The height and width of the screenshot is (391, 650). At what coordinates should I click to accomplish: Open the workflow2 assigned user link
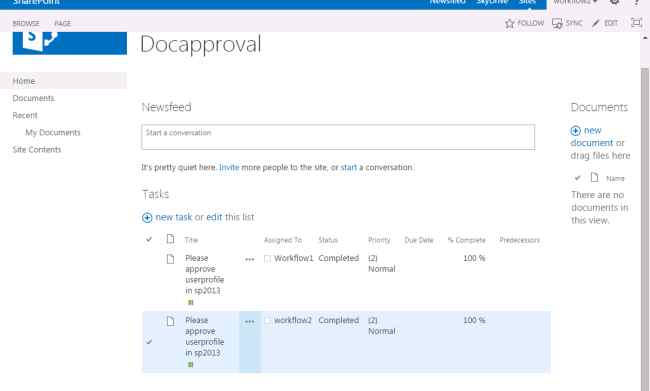click(293, 321)
